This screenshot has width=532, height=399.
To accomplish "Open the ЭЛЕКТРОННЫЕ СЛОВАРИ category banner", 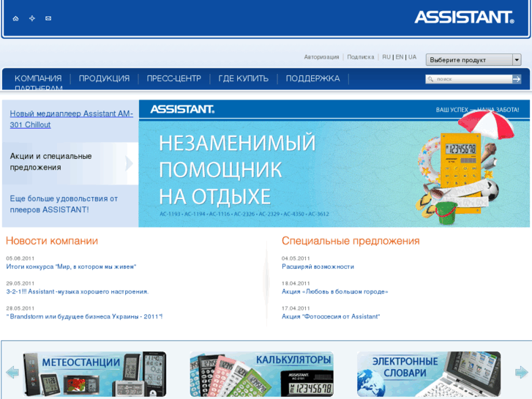I will 429,374.
